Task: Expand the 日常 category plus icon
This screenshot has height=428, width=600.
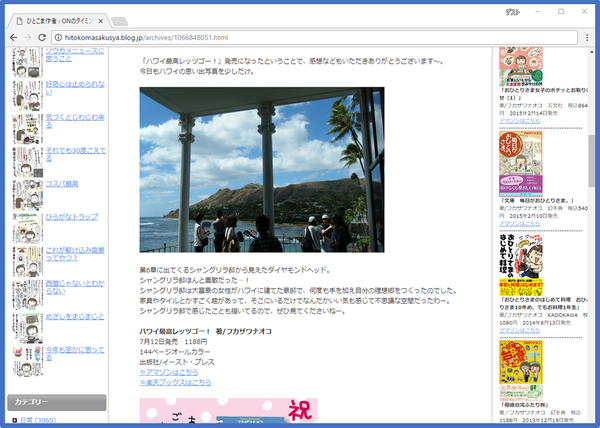Action: tap(15, 420)
